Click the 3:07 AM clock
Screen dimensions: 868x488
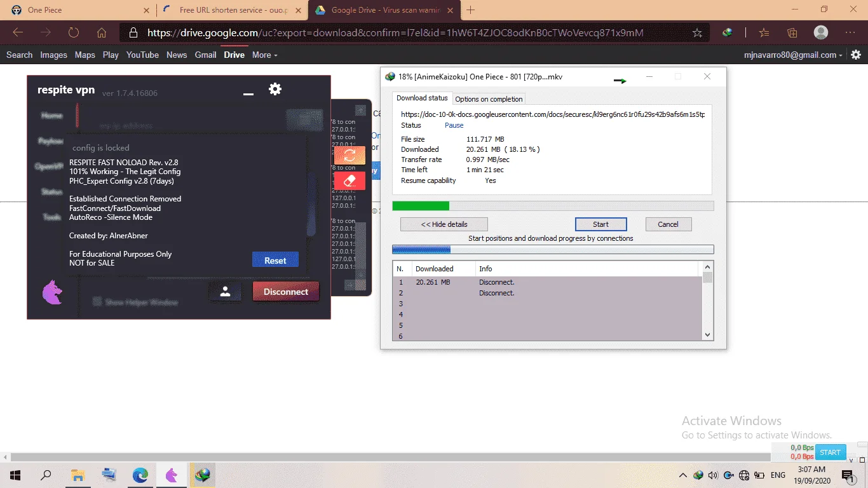(x=811, y=470)
